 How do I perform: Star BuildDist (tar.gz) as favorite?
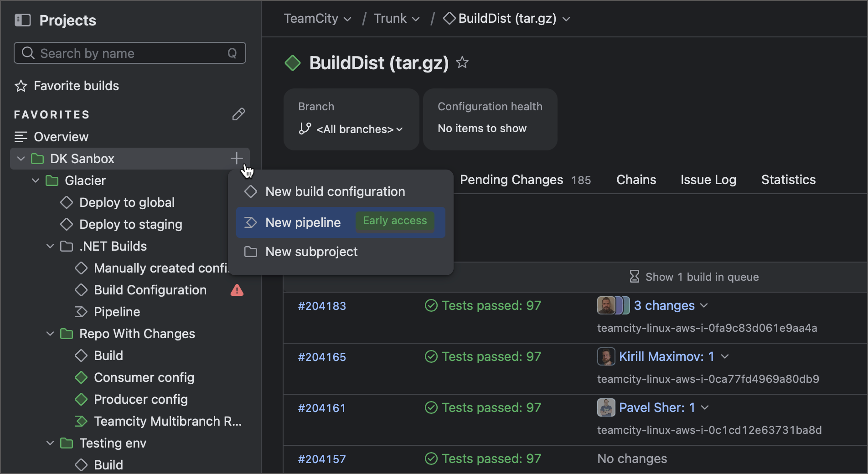pos(462,62)
